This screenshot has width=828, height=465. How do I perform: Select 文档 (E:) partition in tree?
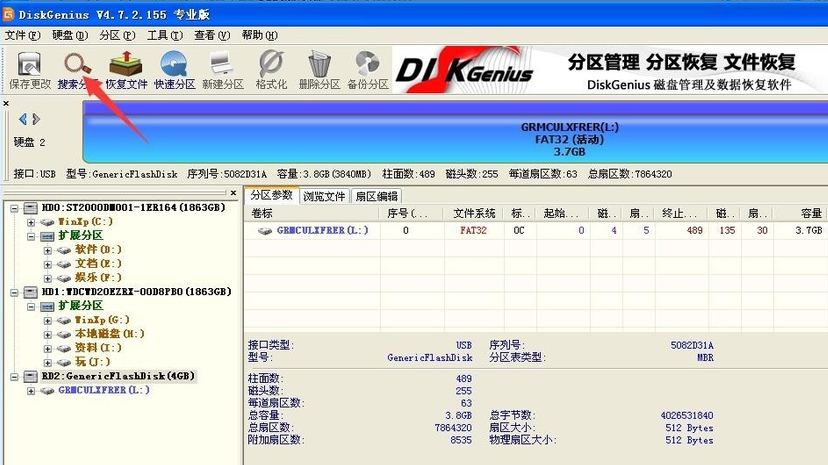pos(98,263)
